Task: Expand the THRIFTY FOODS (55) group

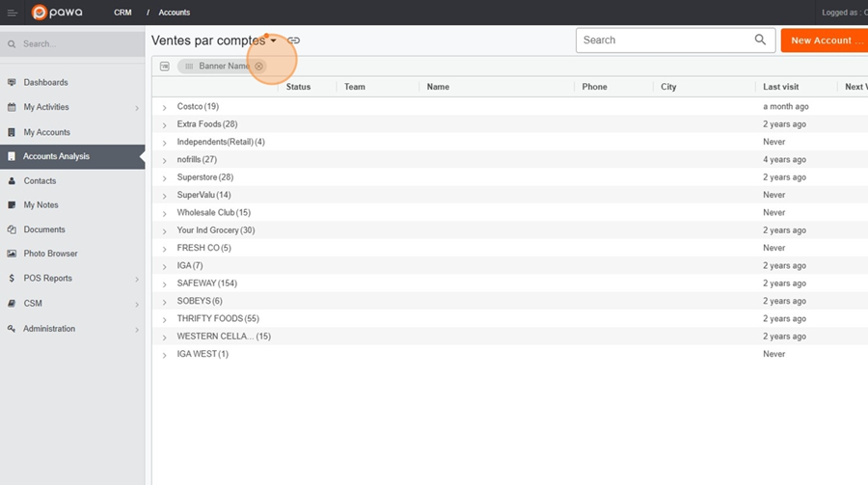Action: [164, 320]
